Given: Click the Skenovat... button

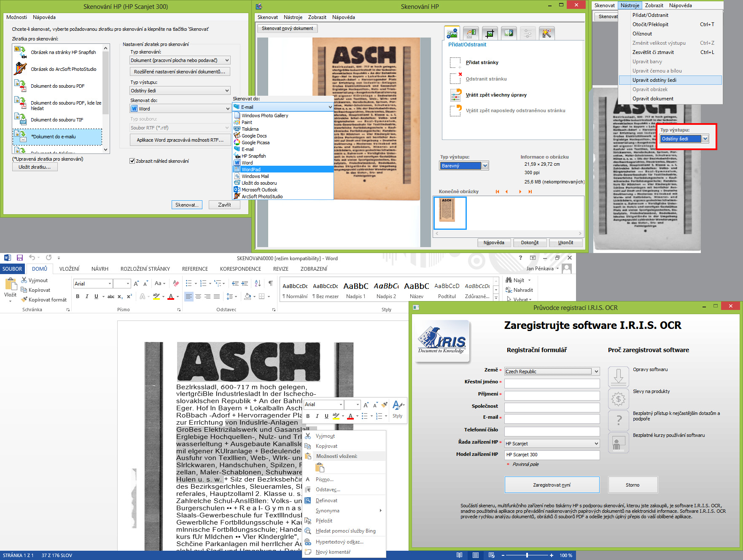Looking at the screenshot, I should tap(187, 205).
